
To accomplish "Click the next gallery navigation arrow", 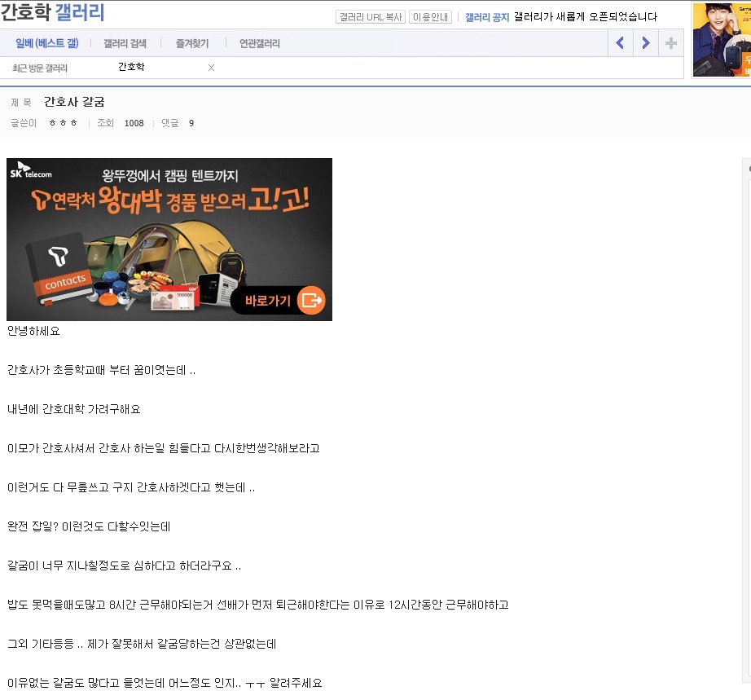I will coord(645,42).
